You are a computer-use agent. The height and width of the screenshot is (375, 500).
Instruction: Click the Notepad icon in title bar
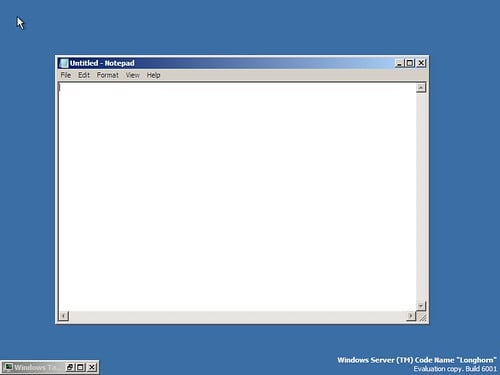64,63
